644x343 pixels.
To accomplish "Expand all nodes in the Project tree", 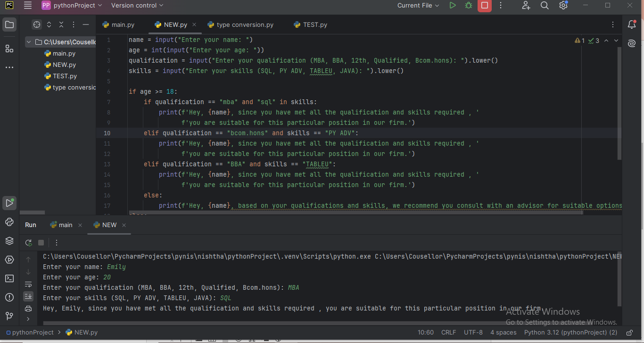I will click(x=49, y=24).
